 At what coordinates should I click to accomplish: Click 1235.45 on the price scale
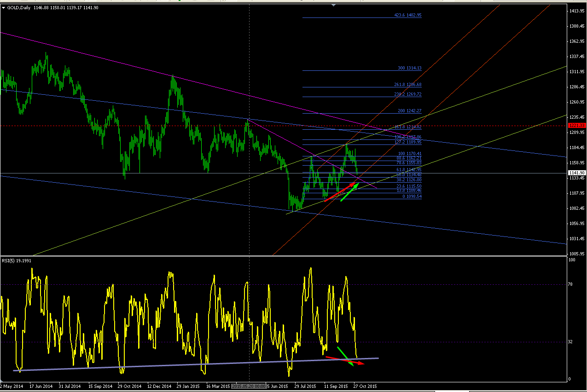[x=577, y=117]
